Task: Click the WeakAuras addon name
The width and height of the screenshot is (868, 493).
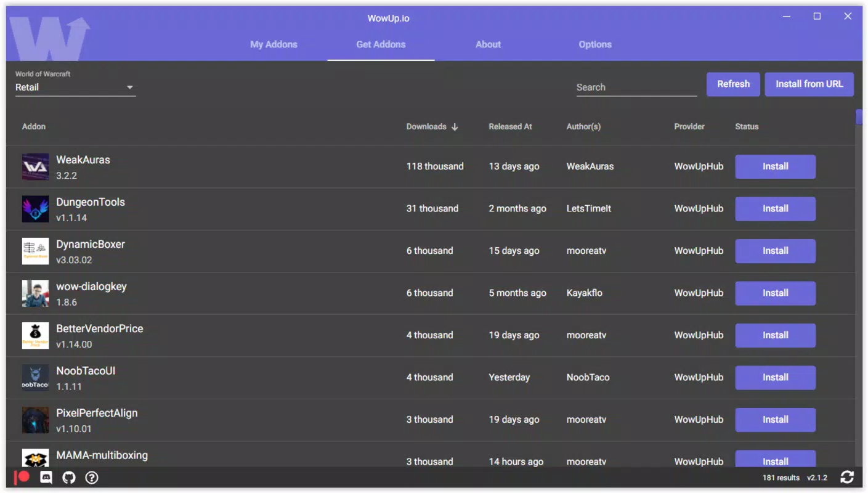Action: pos(83,160)
